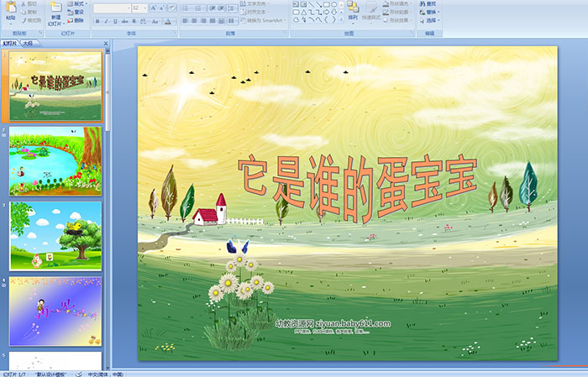The image size is (588, 377).
Task: Select the text box shape in gallery
Action: 296,4
